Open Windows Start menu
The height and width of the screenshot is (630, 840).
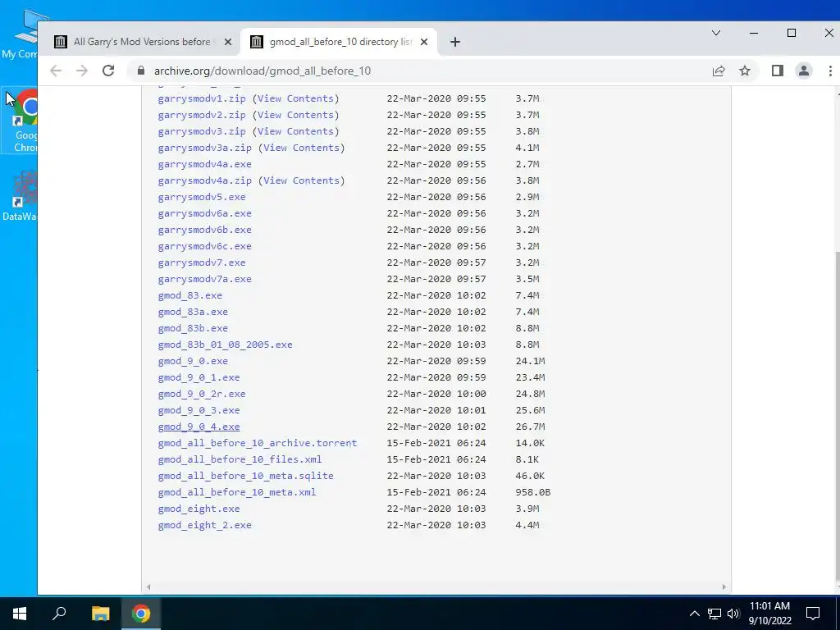tap(20, 614)
